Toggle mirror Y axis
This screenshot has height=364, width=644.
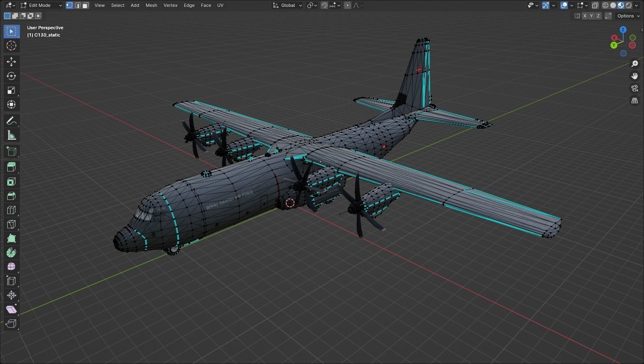coord(591,16)
